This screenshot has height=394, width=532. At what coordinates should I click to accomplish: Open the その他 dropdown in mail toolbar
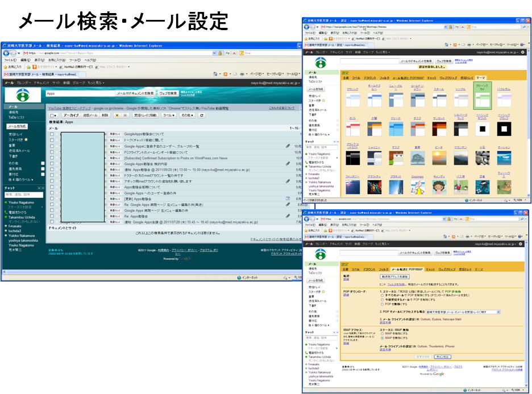[187, 115]
